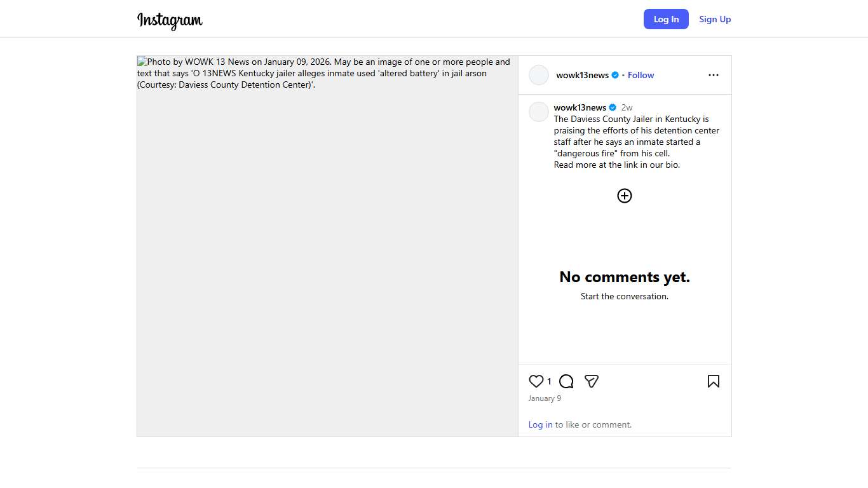868x488 pixels.
Task: Click the Instagram logo
Action: 170,20
